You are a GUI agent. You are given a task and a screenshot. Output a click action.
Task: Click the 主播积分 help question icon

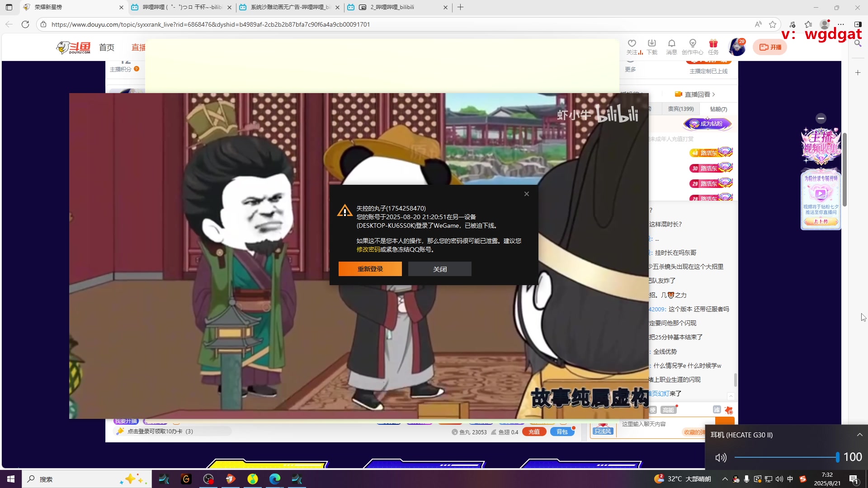[137, 69]
